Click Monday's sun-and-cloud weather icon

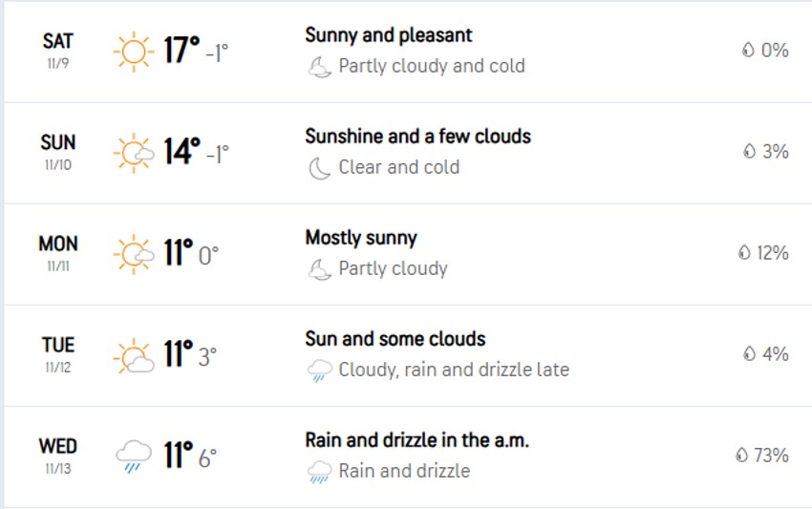pyautogui.click(x=134, y=253)
